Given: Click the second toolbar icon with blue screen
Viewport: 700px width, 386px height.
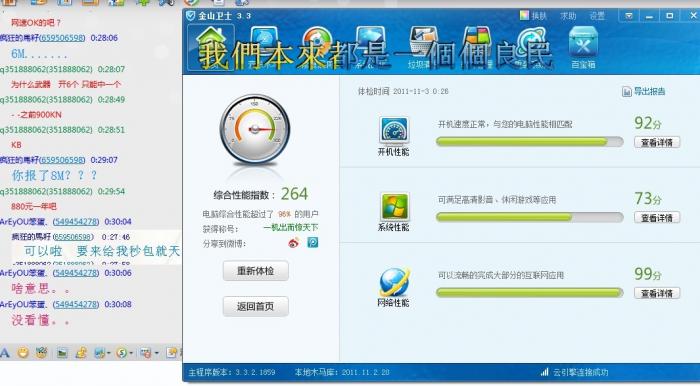Looking at the screenshot, I should (x=264, y=41).
